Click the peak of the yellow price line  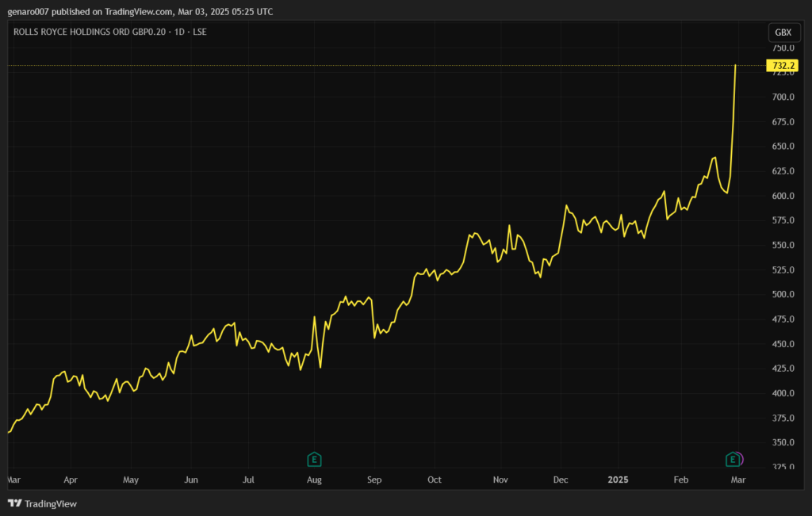[x=736, y=66]
